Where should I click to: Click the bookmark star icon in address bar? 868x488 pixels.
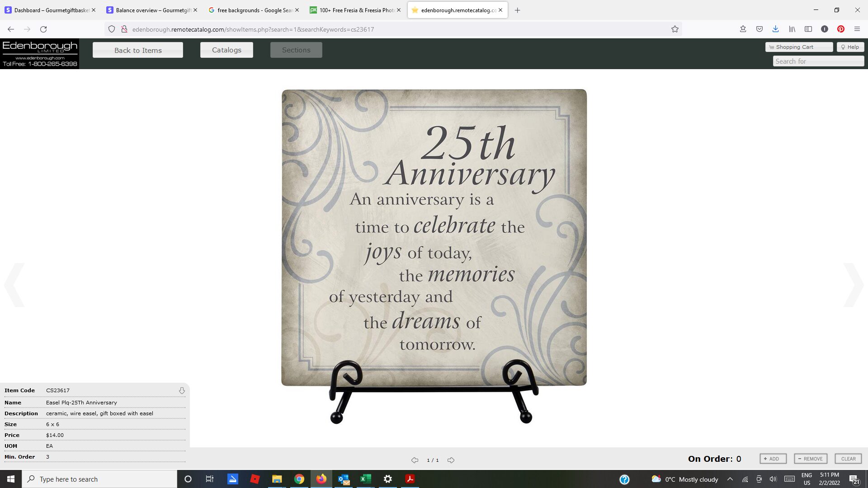(675, 29)
